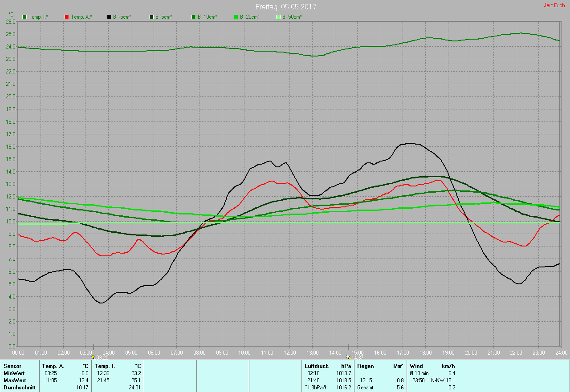This screenshot has width=570, height=392.
Task: Click the light green B -50cm legend swatch
Action: coord(278,17)
